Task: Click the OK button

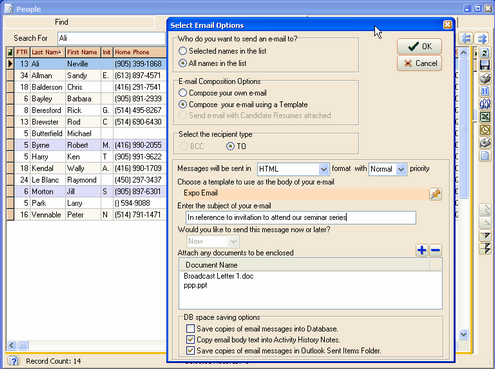Action: [x=419, y=46]
